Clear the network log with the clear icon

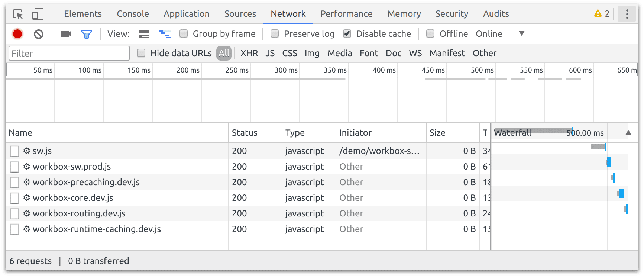39,34
